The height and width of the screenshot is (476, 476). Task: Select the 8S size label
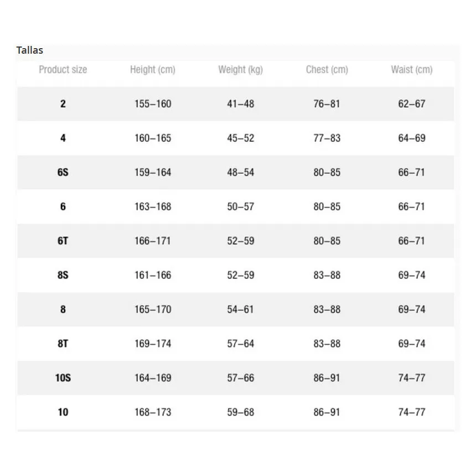click(63, 275)
